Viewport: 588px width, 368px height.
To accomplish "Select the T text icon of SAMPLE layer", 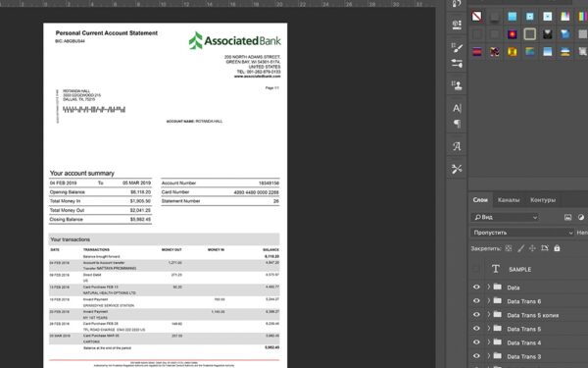I will pyautogui.click(x=496, y=269).
